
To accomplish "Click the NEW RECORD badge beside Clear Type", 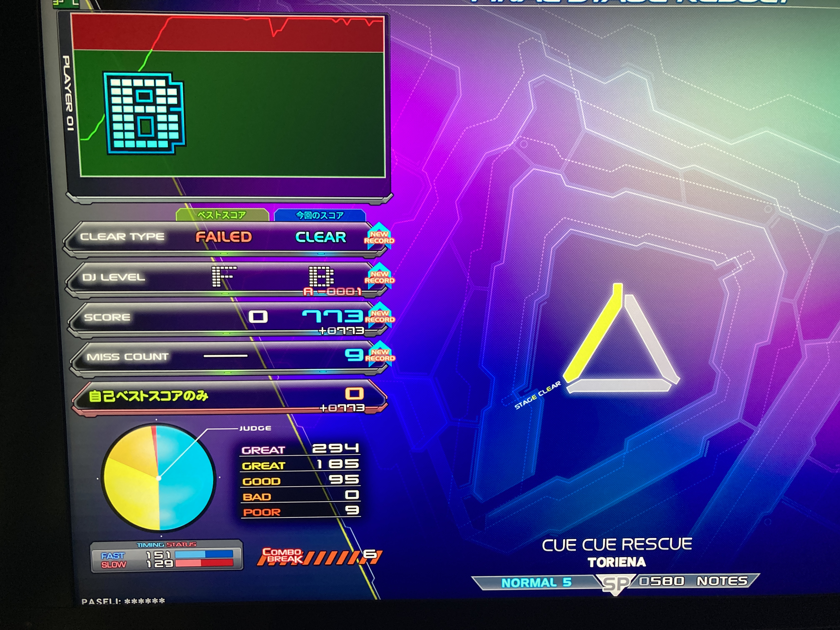I will (x=379, y=237).
